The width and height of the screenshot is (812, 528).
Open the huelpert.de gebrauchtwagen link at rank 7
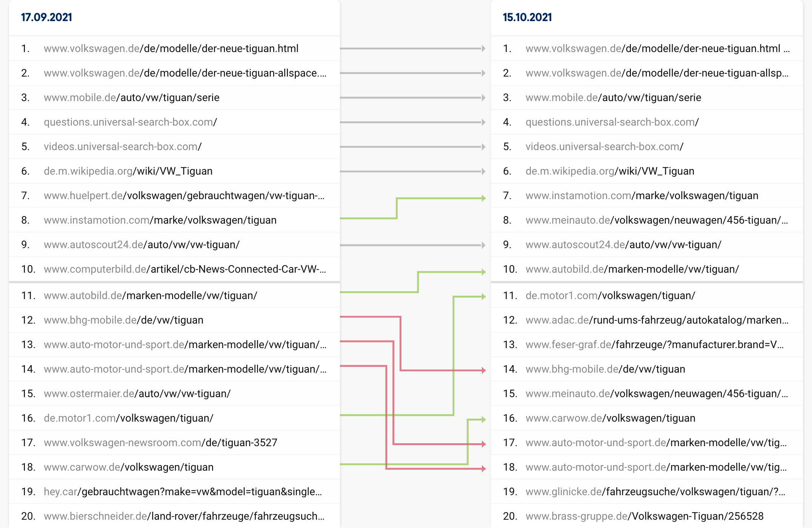click(184, 196)
